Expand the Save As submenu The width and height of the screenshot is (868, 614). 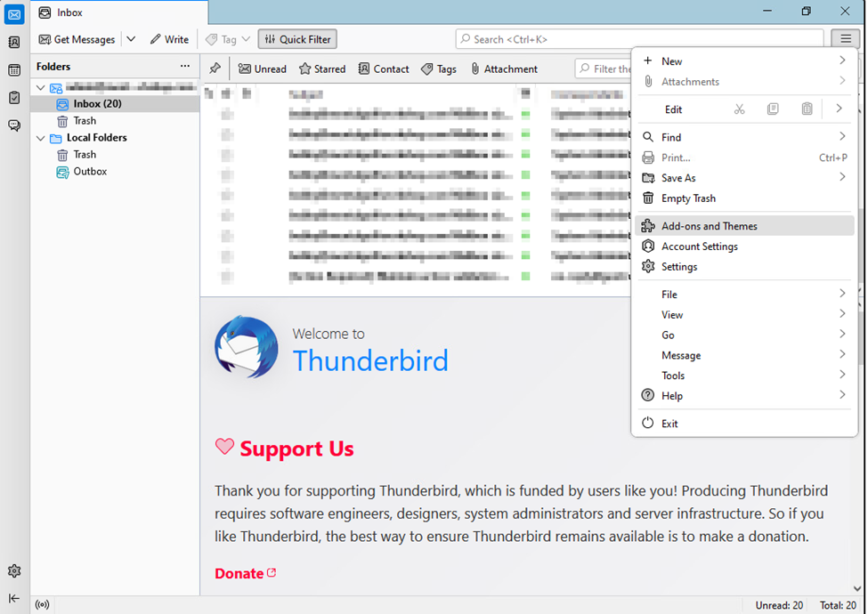(x=744, y=178)
